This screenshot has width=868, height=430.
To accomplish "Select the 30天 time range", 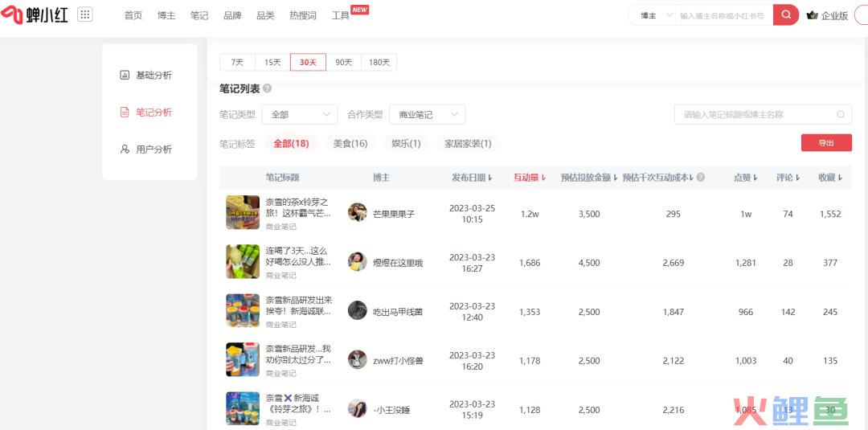I will click(x=309, y=62).
